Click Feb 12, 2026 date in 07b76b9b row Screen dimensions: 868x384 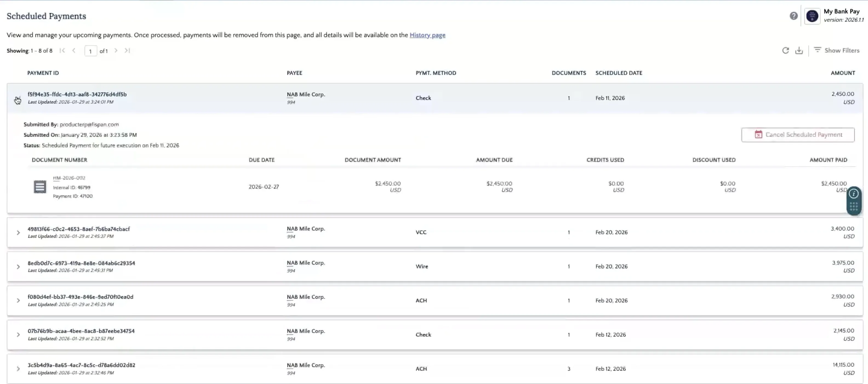[x=610, y=335]
